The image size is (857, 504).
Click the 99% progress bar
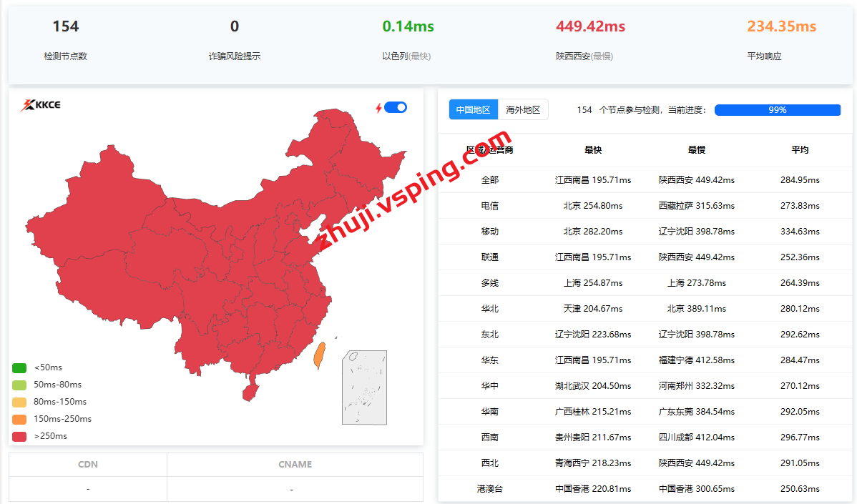tap(777, 110)
